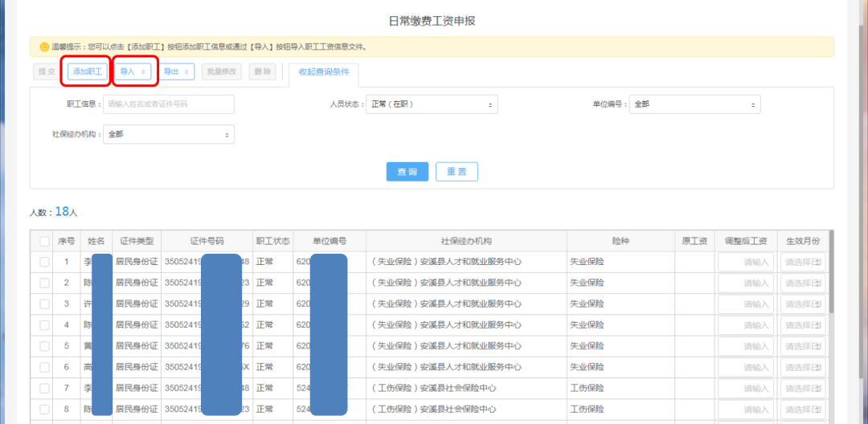Check the checkbox for row 2
The height and width of the screenshot is (424, 868).
pos(44,283)
